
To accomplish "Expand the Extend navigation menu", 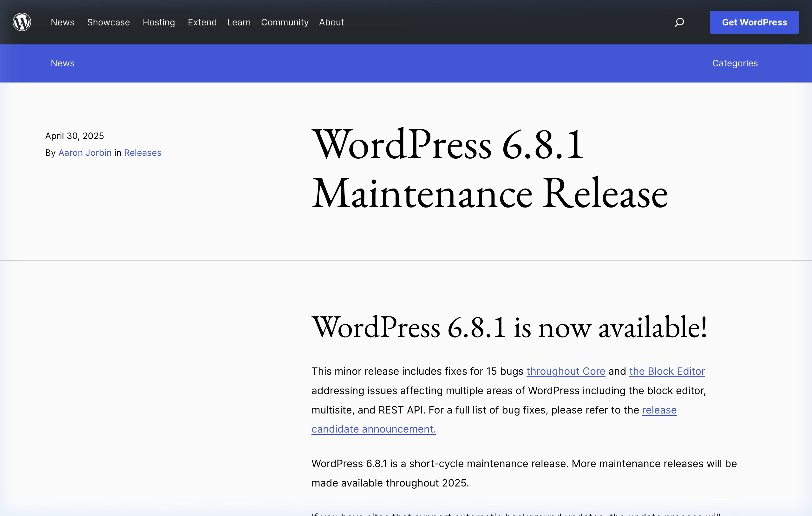I will click(202, 22).
